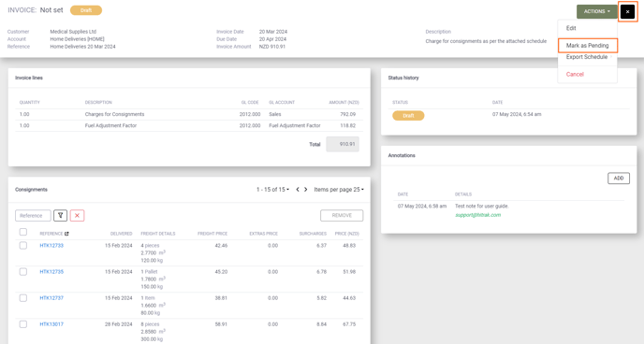Select the checkbox for consignment HTK12737

23,297
